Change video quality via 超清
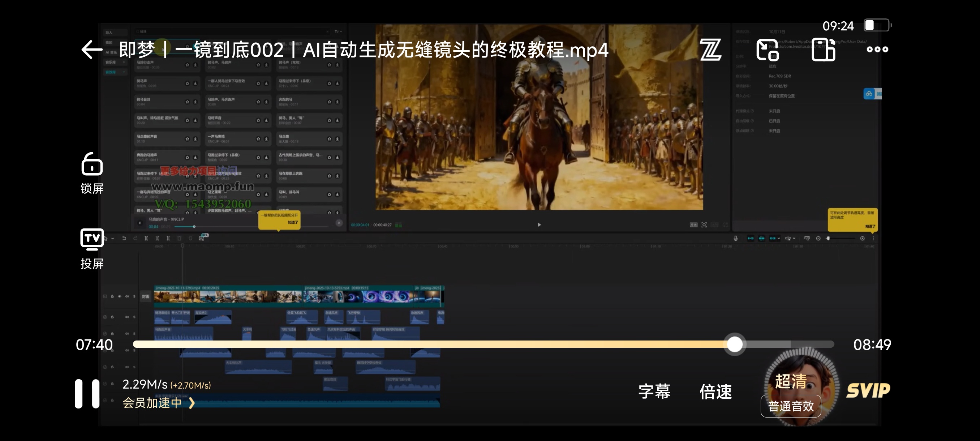This screenshot has width=980, height=441. [x=791, y=381]
